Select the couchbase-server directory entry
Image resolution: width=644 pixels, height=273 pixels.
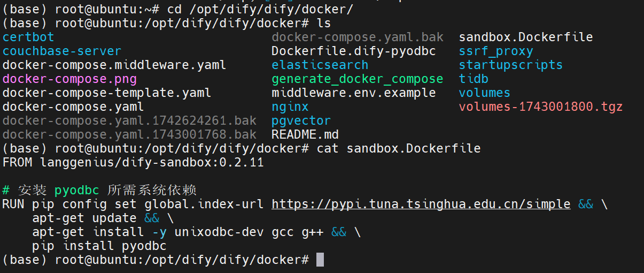62,51
